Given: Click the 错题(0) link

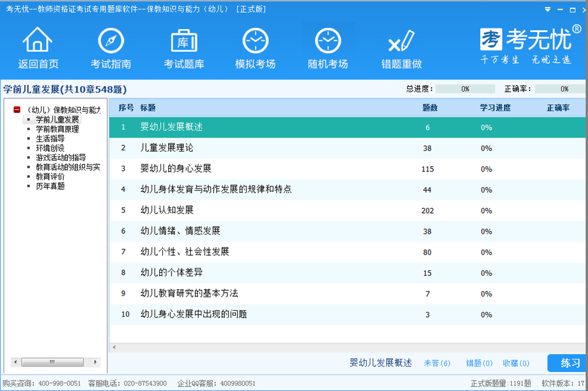Looking at the screenshot, I should (x=479, y=363).
